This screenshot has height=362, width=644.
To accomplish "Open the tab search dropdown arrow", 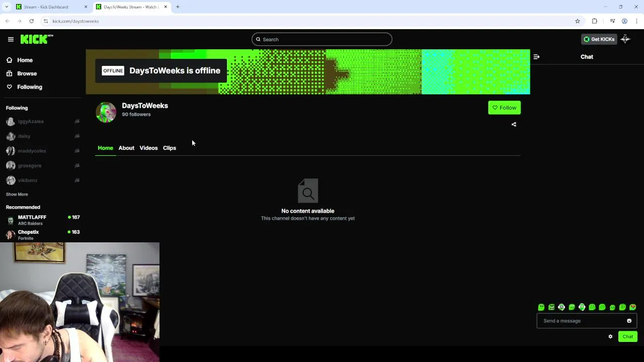I will (7, 7).
